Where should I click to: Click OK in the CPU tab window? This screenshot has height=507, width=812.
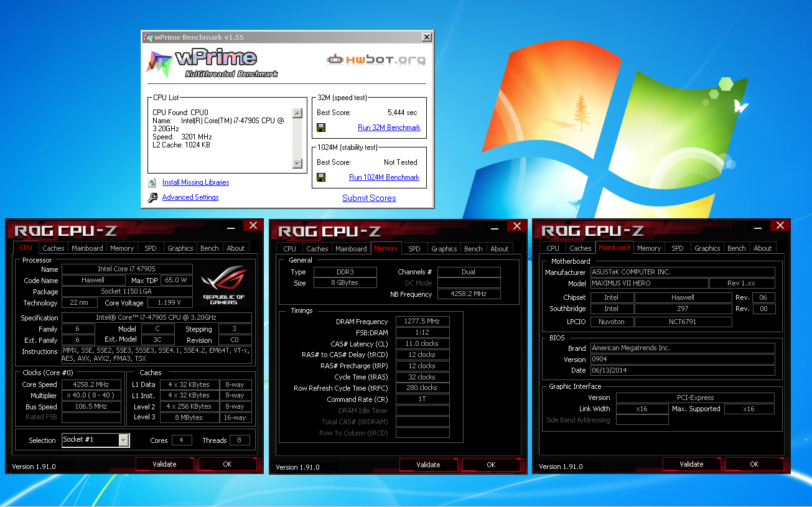coord(227,464)
